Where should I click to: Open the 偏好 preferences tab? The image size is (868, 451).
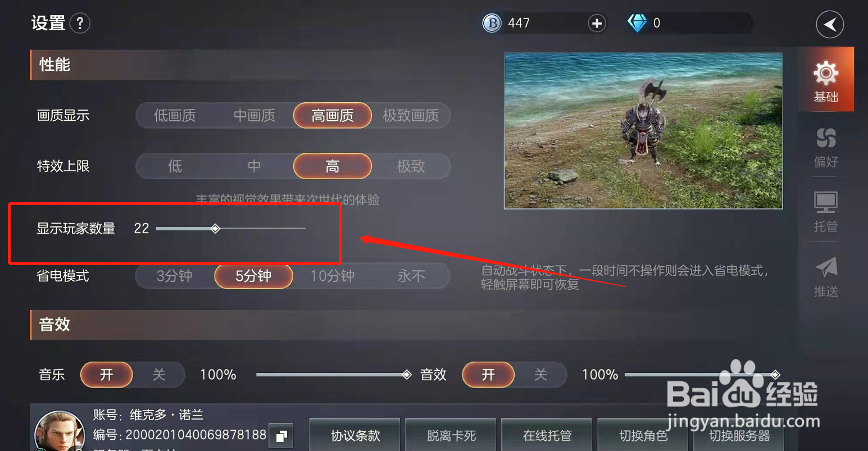pyautogui.click(x=826, y=147)
